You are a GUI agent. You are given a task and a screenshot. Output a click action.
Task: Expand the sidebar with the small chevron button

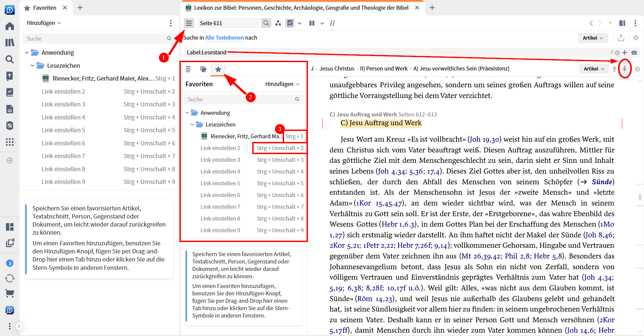pos(19,326)
